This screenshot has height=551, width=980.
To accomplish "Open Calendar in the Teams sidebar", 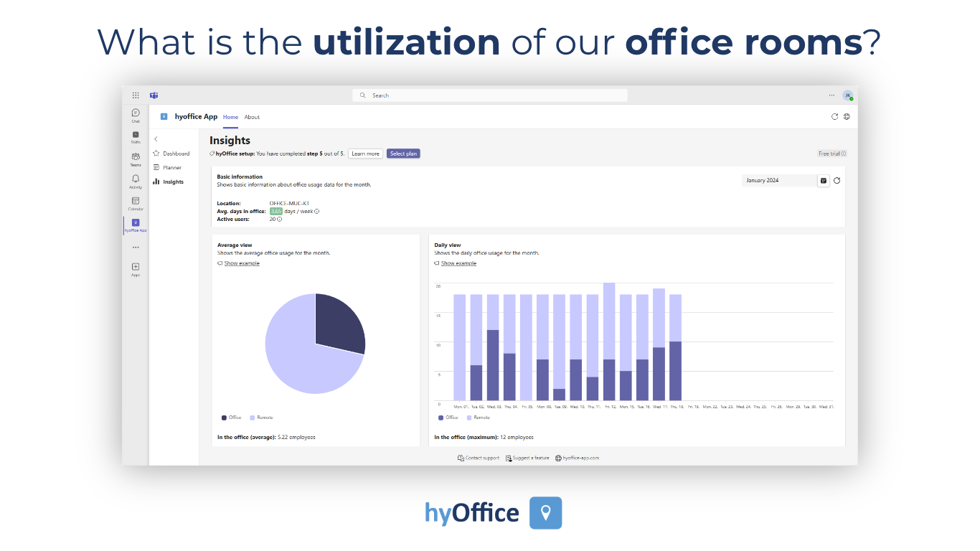I will (136, 204).
